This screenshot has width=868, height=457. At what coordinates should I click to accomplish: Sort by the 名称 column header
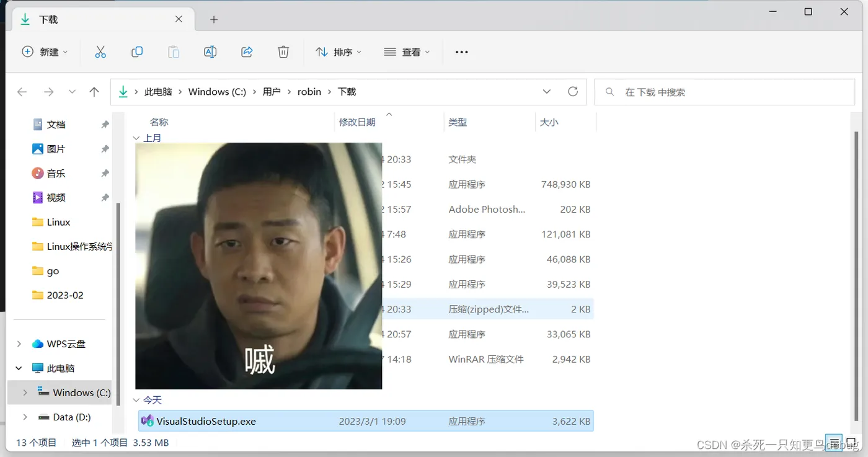click(x=159, y=123)
